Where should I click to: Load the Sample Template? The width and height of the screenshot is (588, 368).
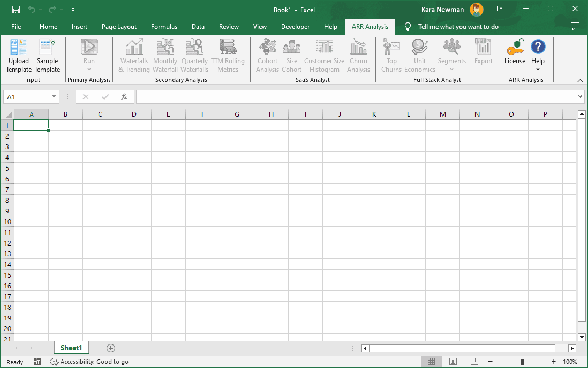[x=47, y=56]
